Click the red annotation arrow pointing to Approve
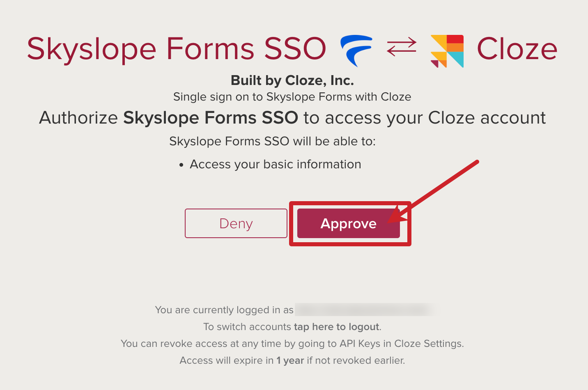The image size is (588, 390). coord(439,187)
